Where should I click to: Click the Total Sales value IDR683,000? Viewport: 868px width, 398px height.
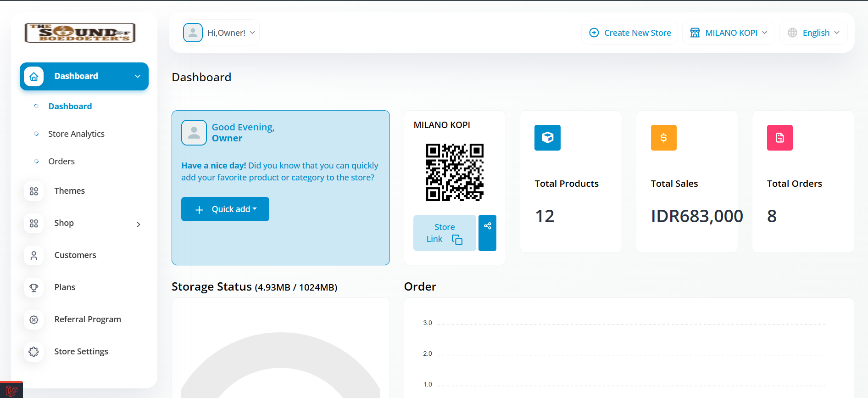(x=697, y=216)
